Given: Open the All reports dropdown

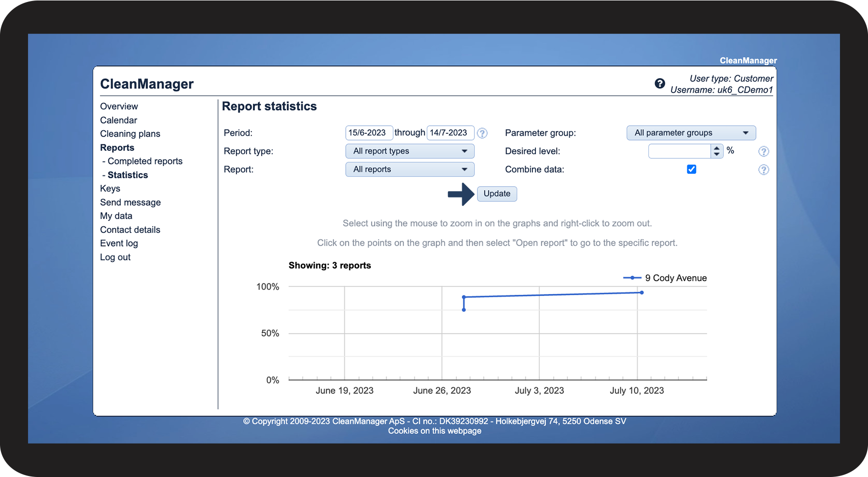Looking at the screenshot, I should 410,169.
